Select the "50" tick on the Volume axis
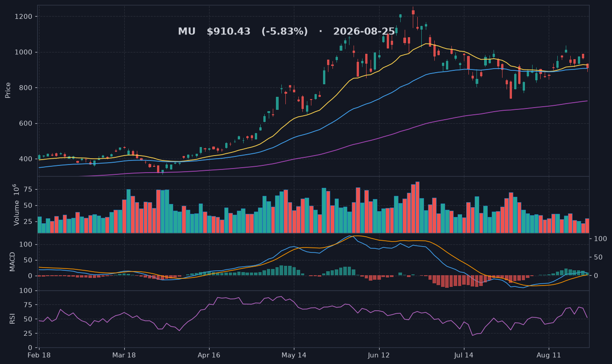Screen dimensions: 612x364 pyautogui.click(x=28, y=206)
